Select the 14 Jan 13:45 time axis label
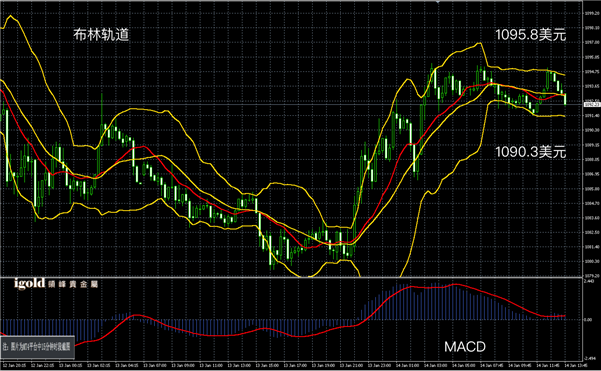Image resolution: width=601 pixels, height=371 pixels. click(x=575, y=366)
